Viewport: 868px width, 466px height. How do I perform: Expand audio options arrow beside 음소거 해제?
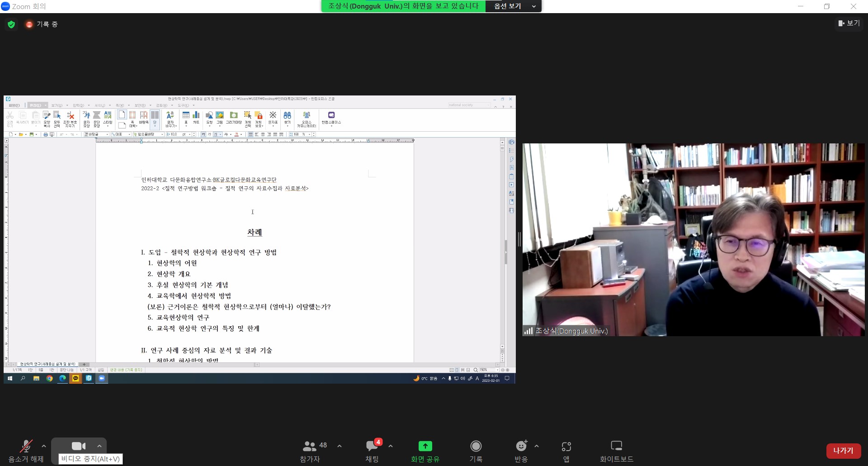pos(44,446)
